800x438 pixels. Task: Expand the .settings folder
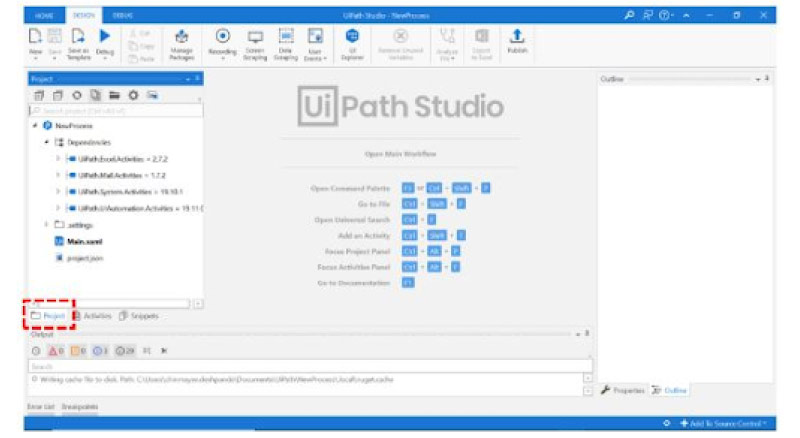click(46, 225)
